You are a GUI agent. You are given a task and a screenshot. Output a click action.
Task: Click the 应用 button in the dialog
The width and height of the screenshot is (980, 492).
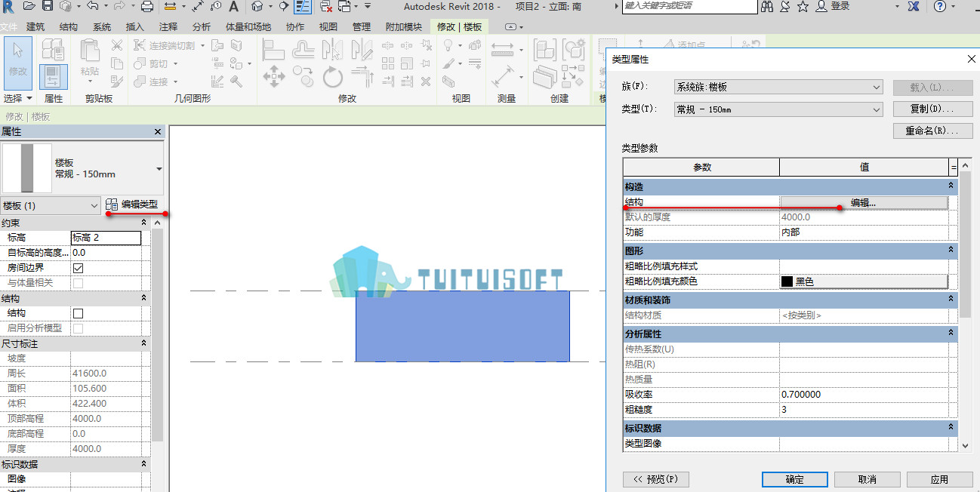[x=938, y=479]
